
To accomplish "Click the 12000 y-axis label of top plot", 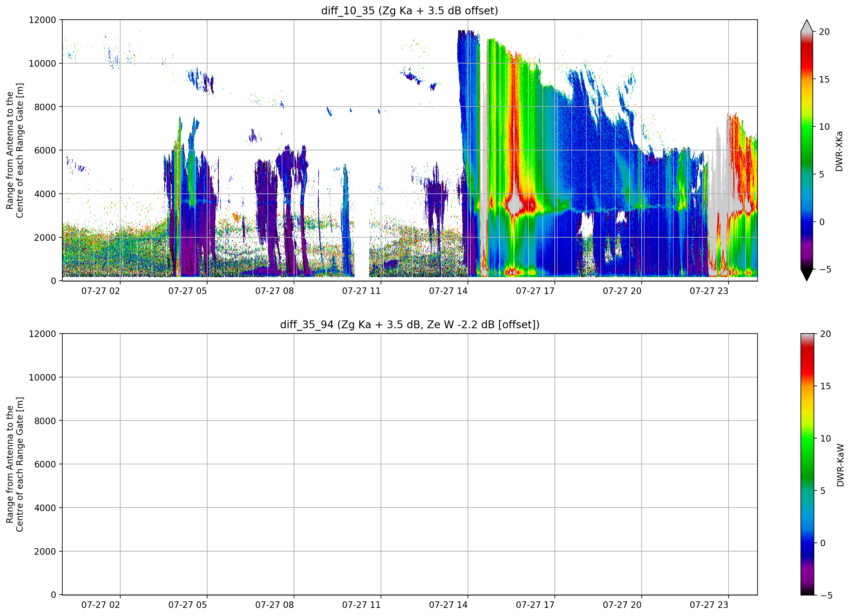I will tap(42, 20).
